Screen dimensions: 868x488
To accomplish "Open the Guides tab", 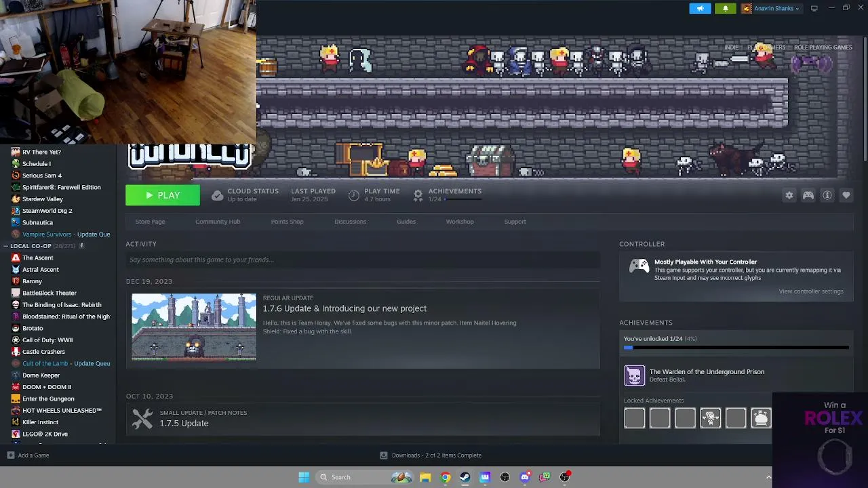I will (x=406, y=222).
